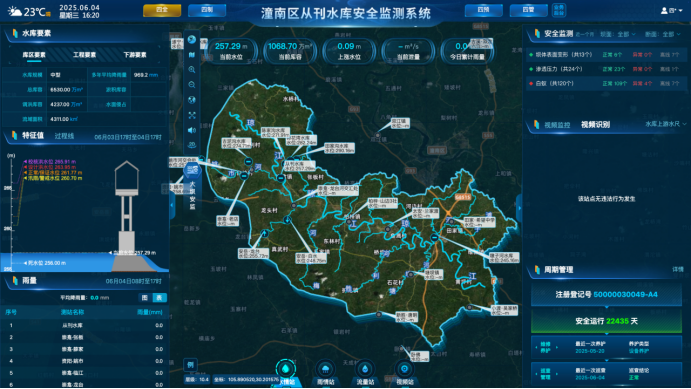
Task: Click the globe basemap icon in map toolbar
Action: [x=192, y=100]
